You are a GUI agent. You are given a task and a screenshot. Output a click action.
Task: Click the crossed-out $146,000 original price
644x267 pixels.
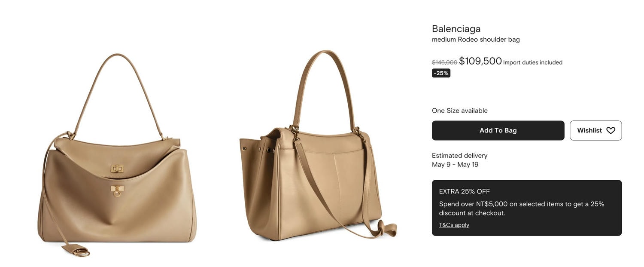pos(444,62)
